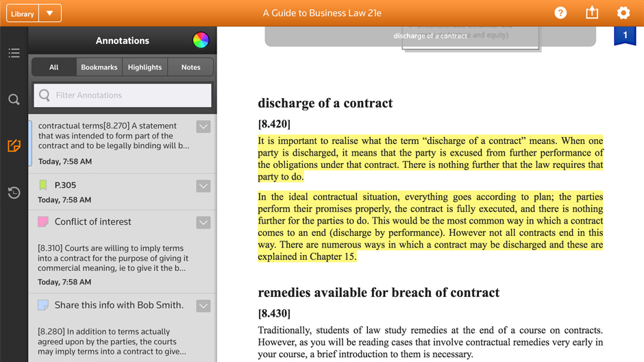This screenshot has height=362, width=644.
Task: Open the P.305 bookmark entry
Action: pos(123,192)
